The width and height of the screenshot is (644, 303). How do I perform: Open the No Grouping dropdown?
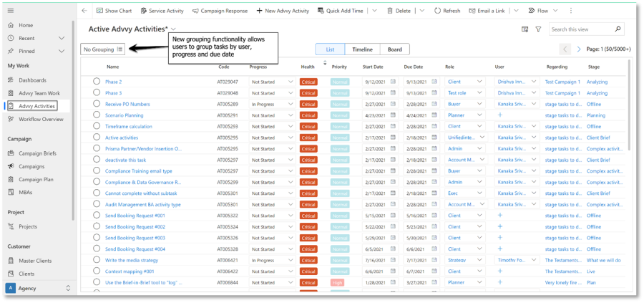click(103, 49)
